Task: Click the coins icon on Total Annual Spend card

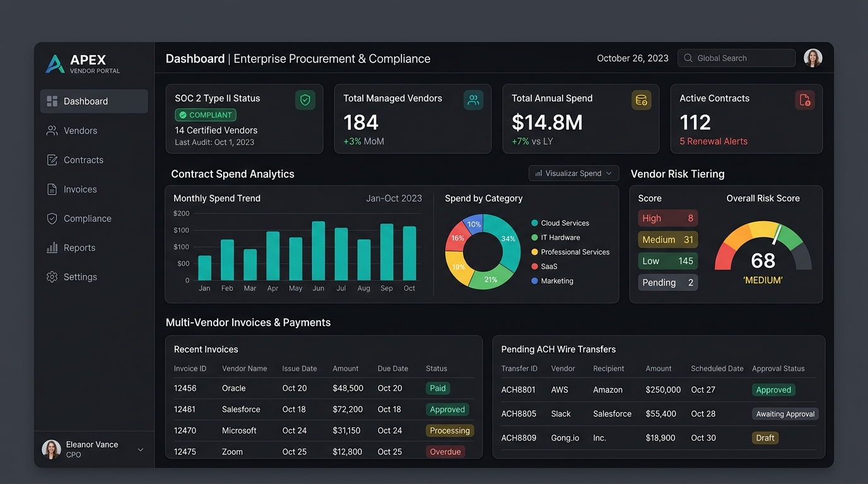Action: click(642, 100)
